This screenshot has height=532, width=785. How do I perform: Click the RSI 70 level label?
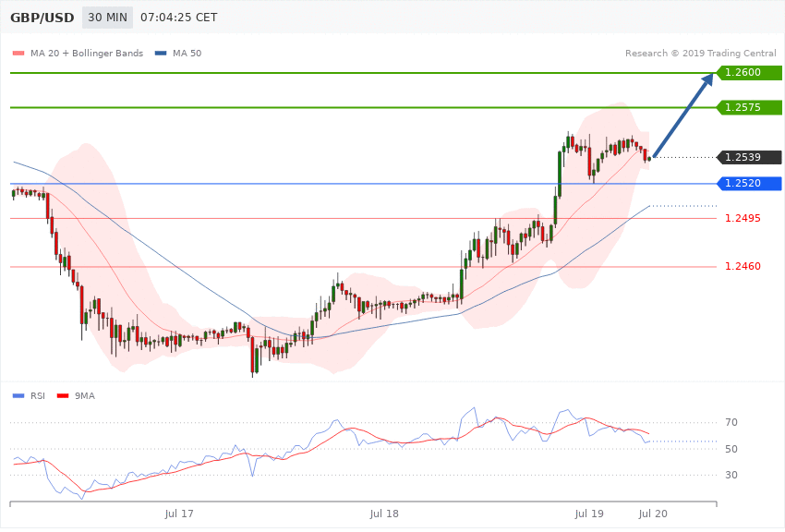click(731, 422)
